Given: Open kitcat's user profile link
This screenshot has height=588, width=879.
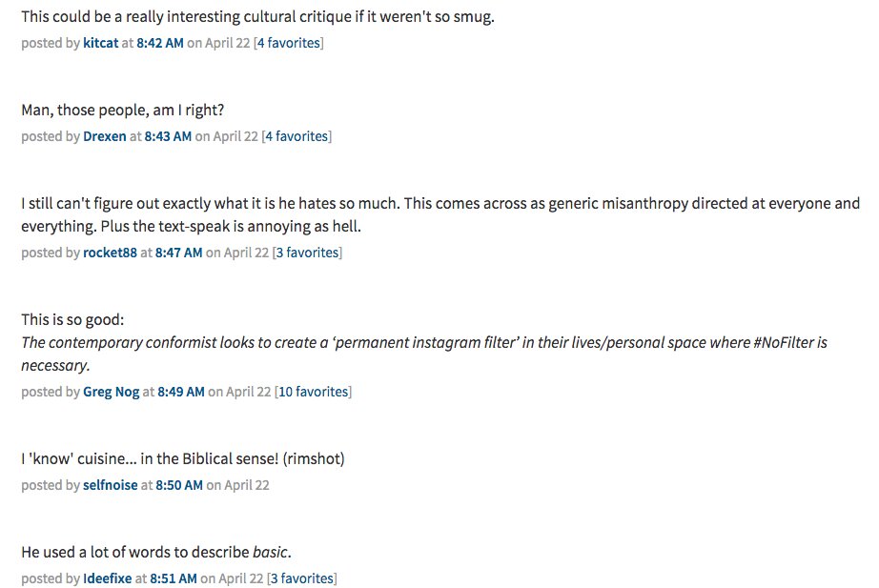Looking at the screenshot, I should 100,43.
